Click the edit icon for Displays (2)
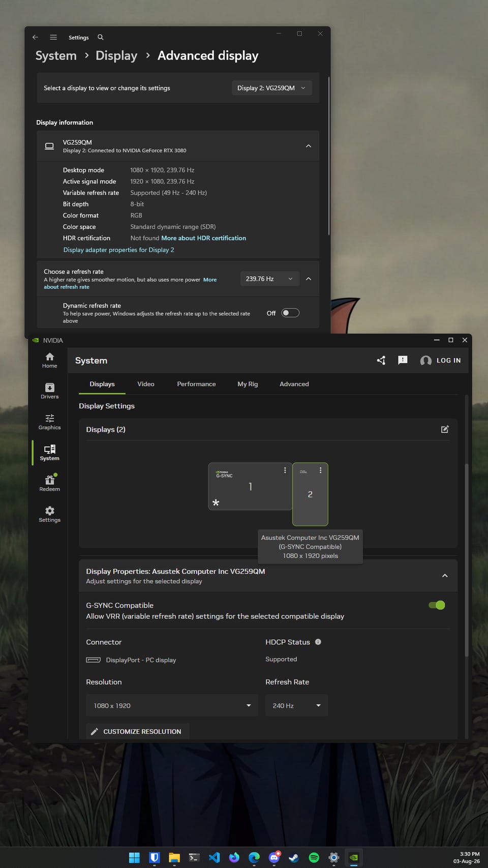 [x=445, y=429]
